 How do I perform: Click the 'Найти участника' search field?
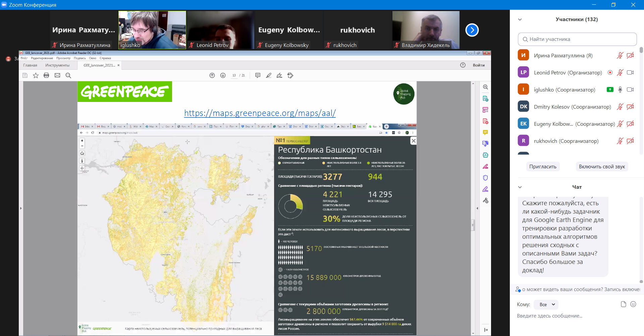pos(577,39)
